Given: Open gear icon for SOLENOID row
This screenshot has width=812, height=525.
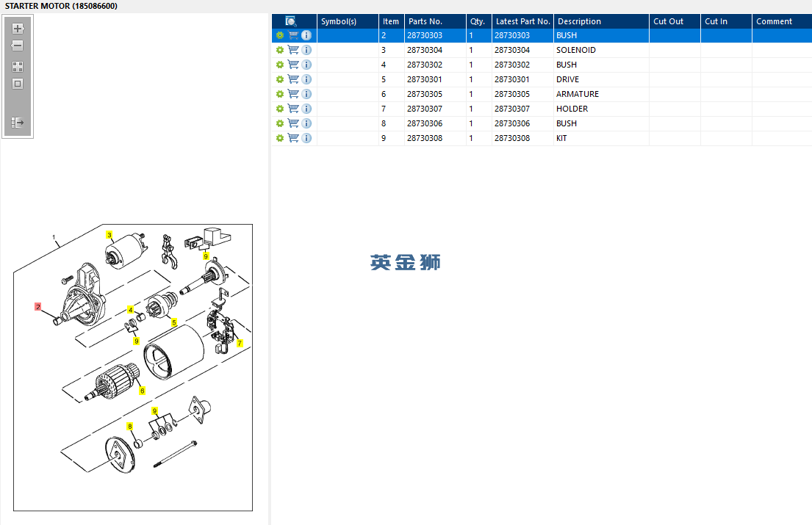Looking at the screenshot, I should (280, 50).
